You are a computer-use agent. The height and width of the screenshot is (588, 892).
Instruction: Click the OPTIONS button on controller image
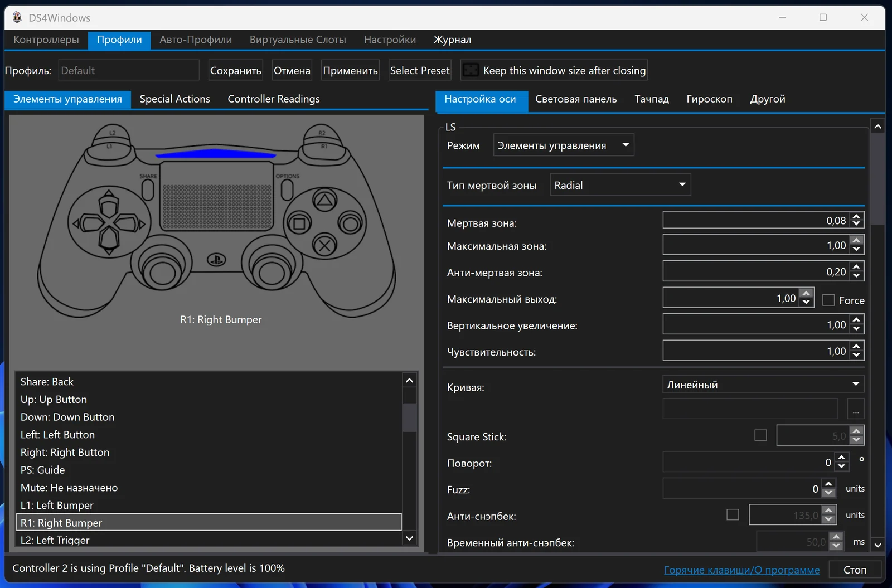point(287,189)
